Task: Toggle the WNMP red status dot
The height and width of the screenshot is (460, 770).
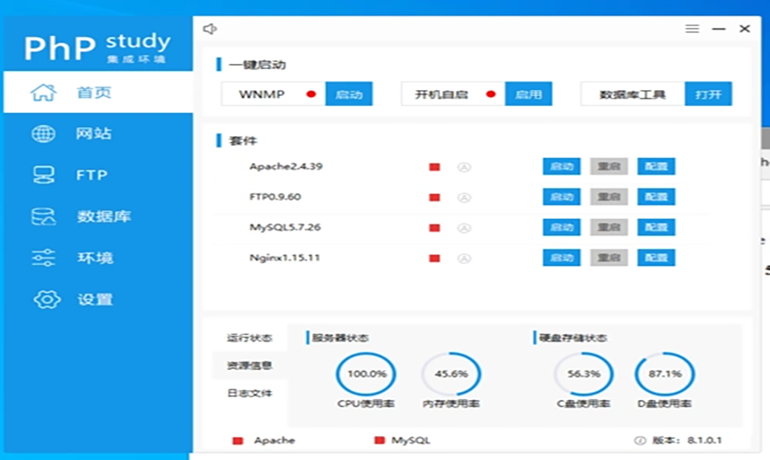Action: pyautogui.click(x=311, y=95)
